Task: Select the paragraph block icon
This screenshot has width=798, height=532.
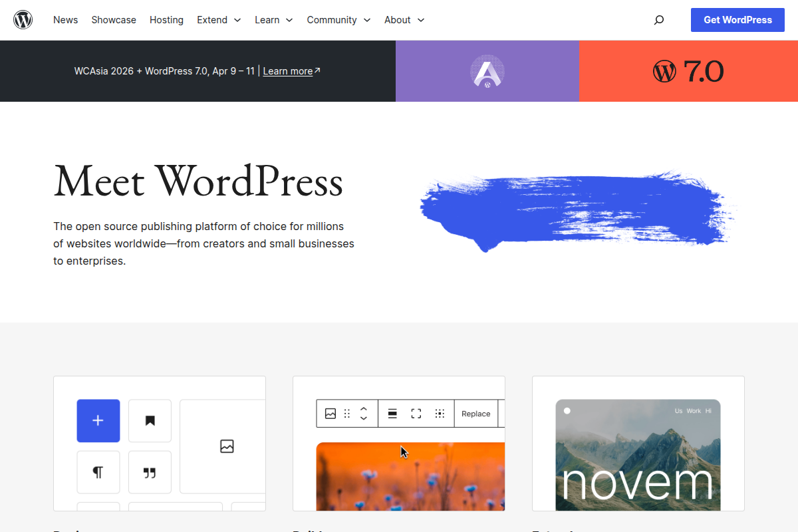Action: (x=98, y=472)
